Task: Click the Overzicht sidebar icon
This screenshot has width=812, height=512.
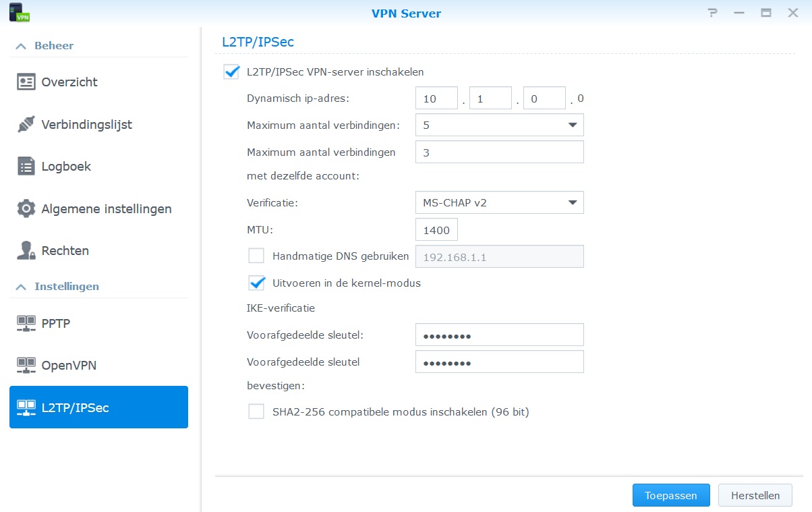Action: pyautogui.click(x=26, y=82)
